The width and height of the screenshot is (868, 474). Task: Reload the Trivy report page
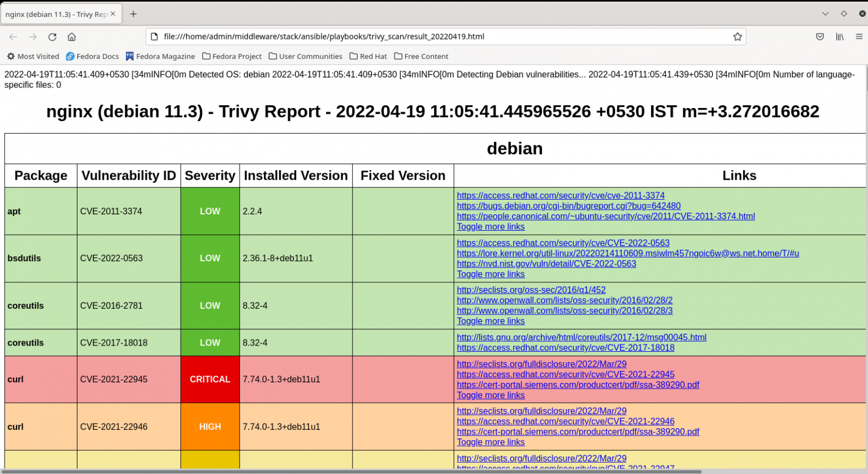(x=52, y=36)
